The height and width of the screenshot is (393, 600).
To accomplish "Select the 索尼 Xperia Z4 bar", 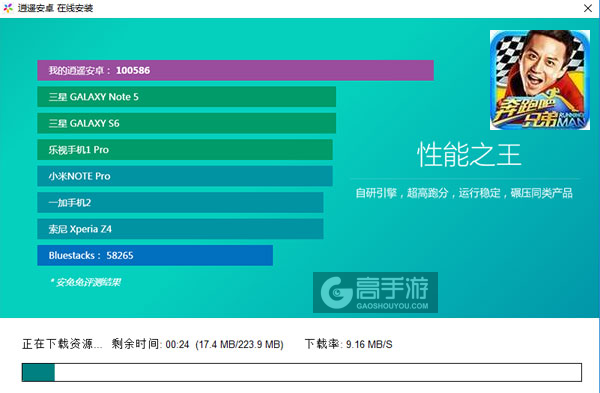I will [180, 229].
